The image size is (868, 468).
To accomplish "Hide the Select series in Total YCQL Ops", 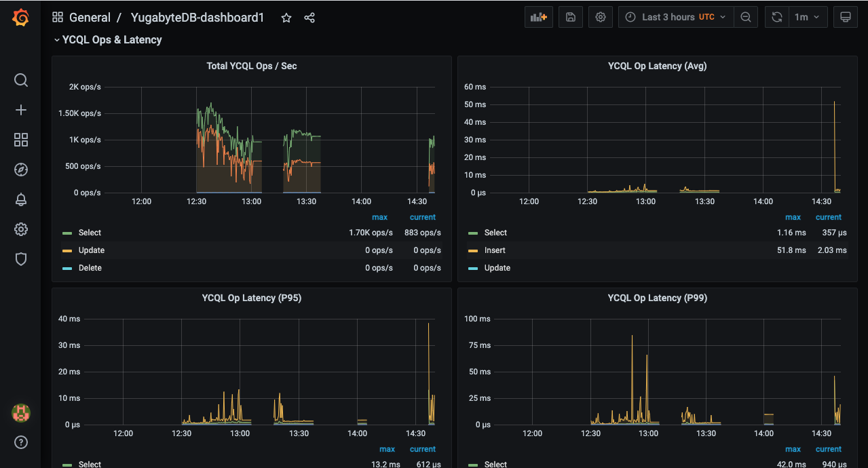I will pos(89,232).
